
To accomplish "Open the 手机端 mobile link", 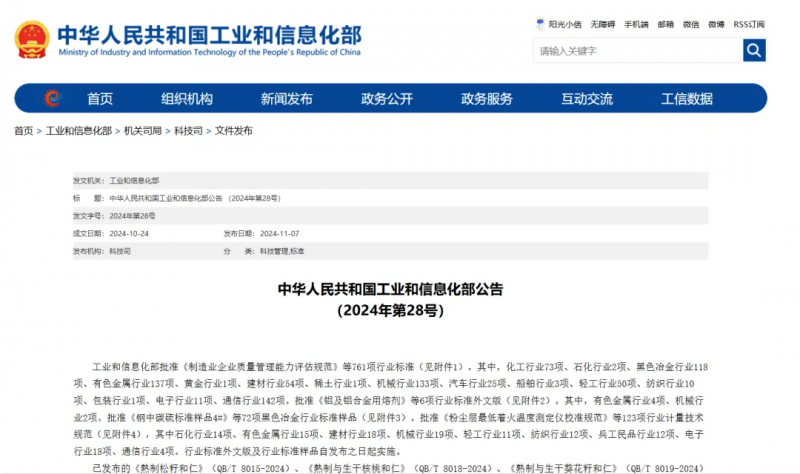I will coord(636,24).
